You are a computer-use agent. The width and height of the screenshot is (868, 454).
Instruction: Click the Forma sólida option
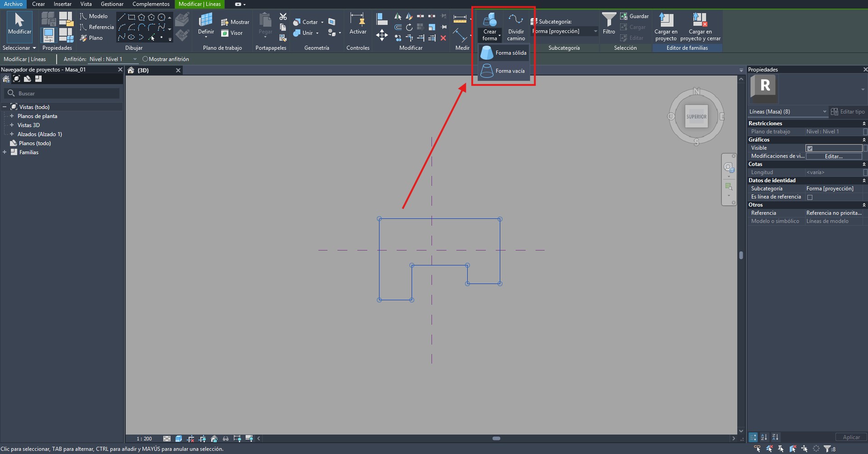click(504, 53)
